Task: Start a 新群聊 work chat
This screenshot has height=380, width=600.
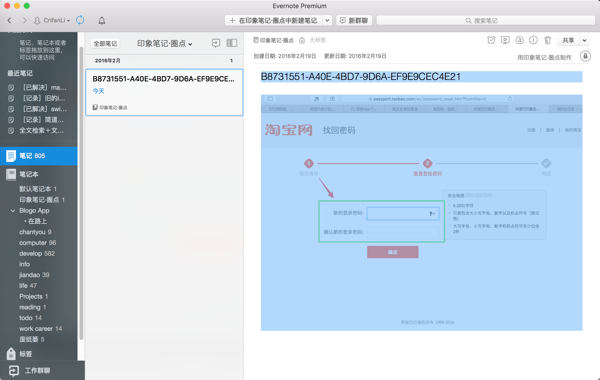Action: (x=354, y=20)
